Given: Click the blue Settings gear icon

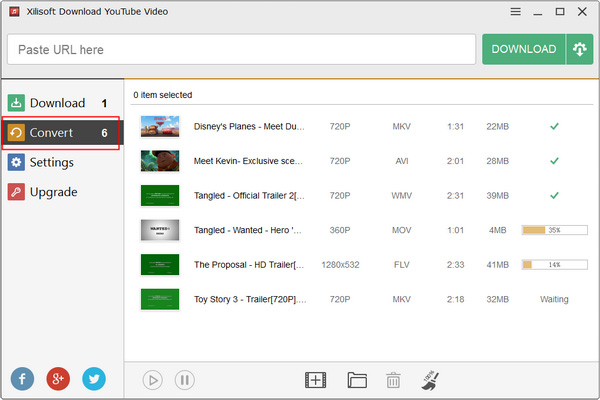Looking at the screenshot, I should (x=16, y=162).
